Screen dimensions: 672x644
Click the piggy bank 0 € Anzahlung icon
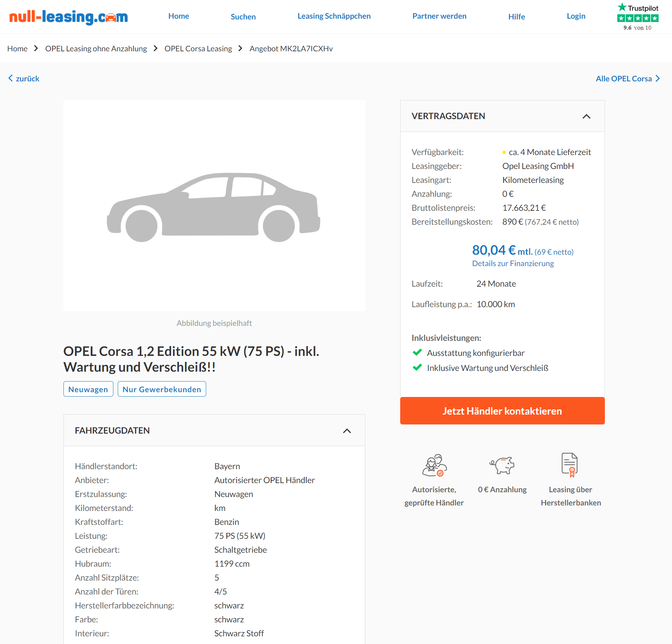[502, 465]
